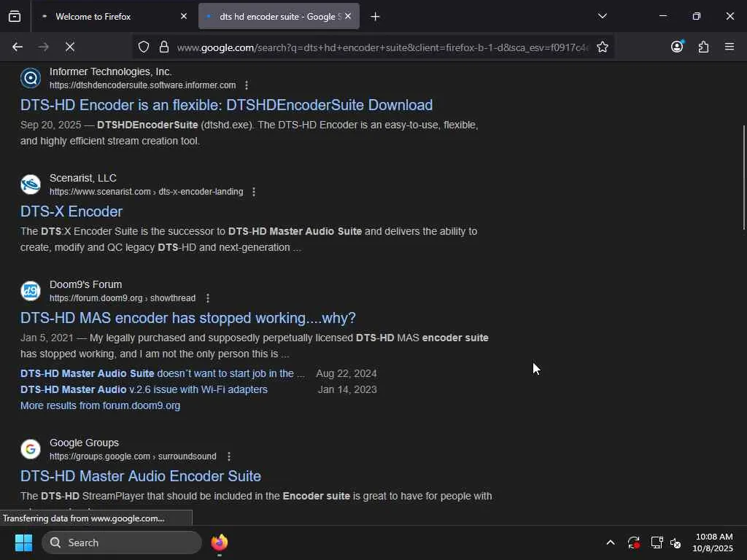The image size is (747, 560).
Task: Open the extensions puzzle icon
Action: pyautogui.click(x=703, y=47)
